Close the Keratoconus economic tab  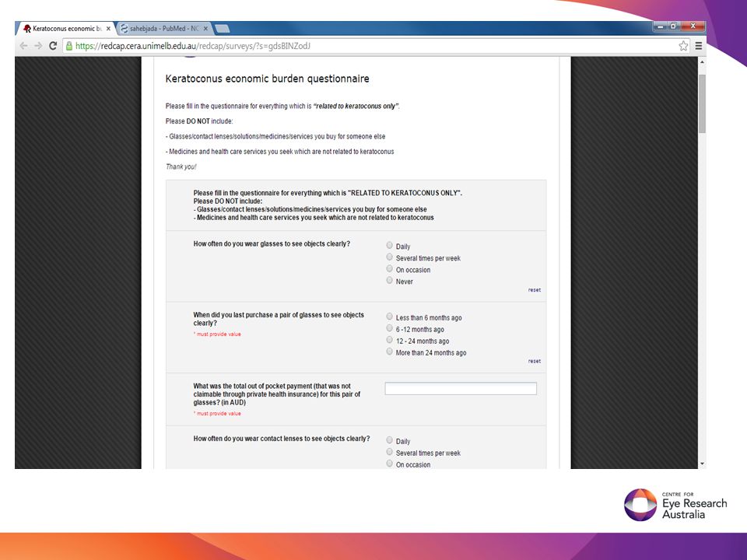108,29
